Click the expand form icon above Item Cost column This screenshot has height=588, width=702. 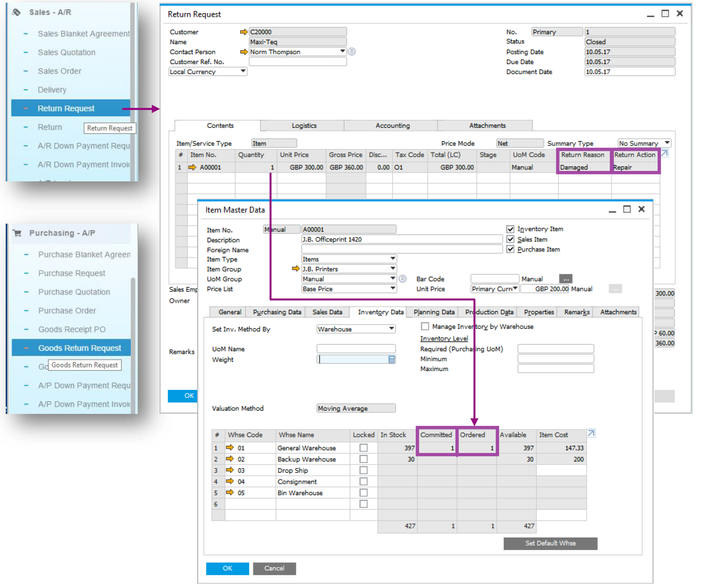[x=591, y=433]
